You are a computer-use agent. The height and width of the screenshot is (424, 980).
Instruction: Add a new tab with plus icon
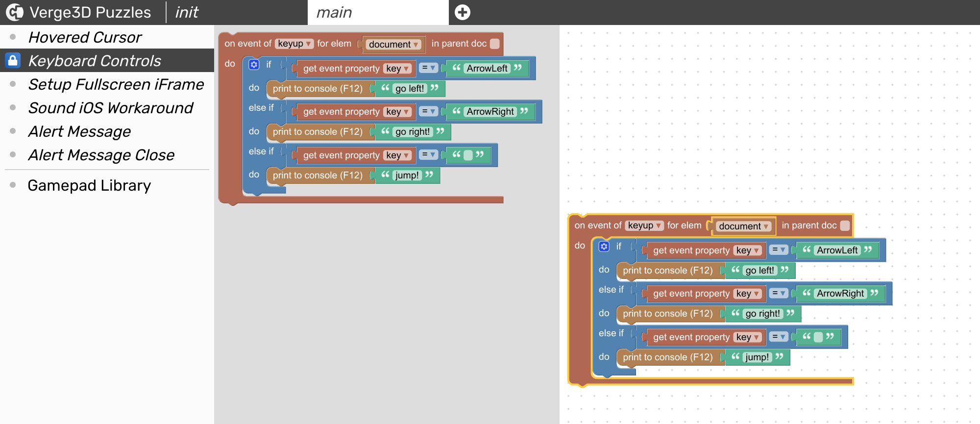(x=462, y=12)
